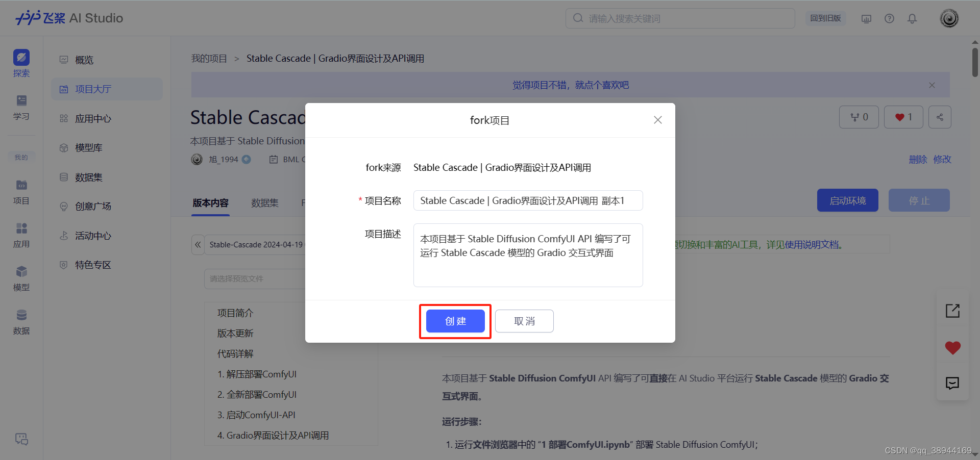Close the fork项目 dialog with X
Image resolution: width=980 pixels, height=460 pixels.
pos(658,120)
